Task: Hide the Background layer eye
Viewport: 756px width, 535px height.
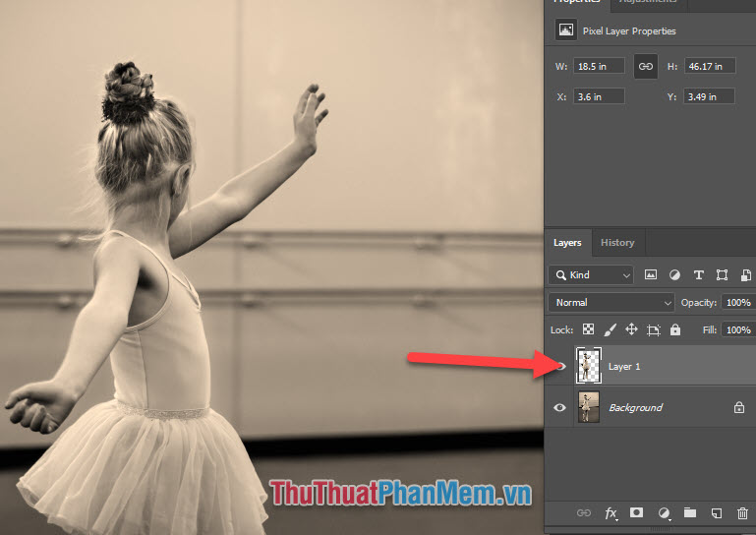Action: 559,407
